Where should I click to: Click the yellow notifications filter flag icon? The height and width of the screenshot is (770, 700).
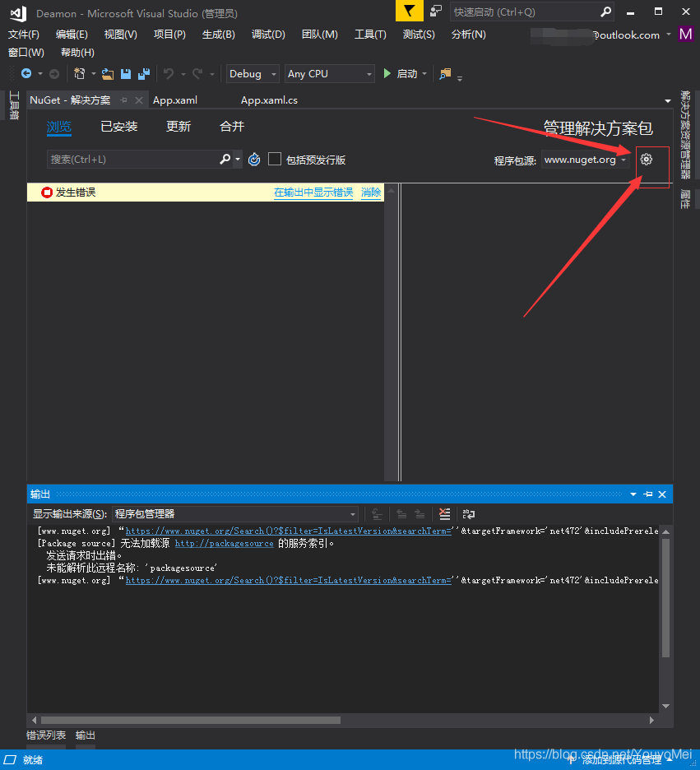coord(410,11)
